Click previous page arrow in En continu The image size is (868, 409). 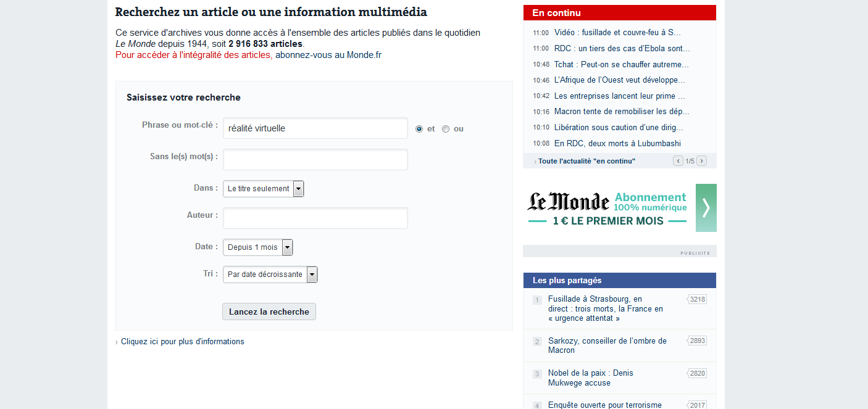pyautogui.click(x=678, y=161)
